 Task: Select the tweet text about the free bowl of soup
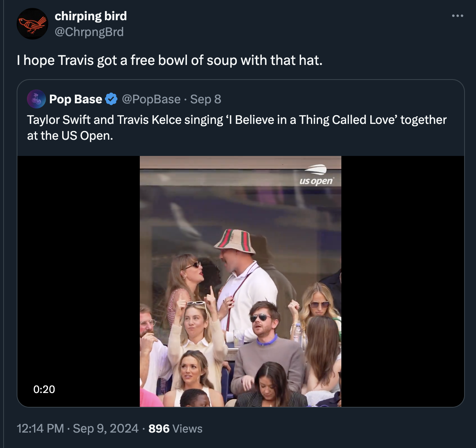pyautogui.click(x=170, y=60)
